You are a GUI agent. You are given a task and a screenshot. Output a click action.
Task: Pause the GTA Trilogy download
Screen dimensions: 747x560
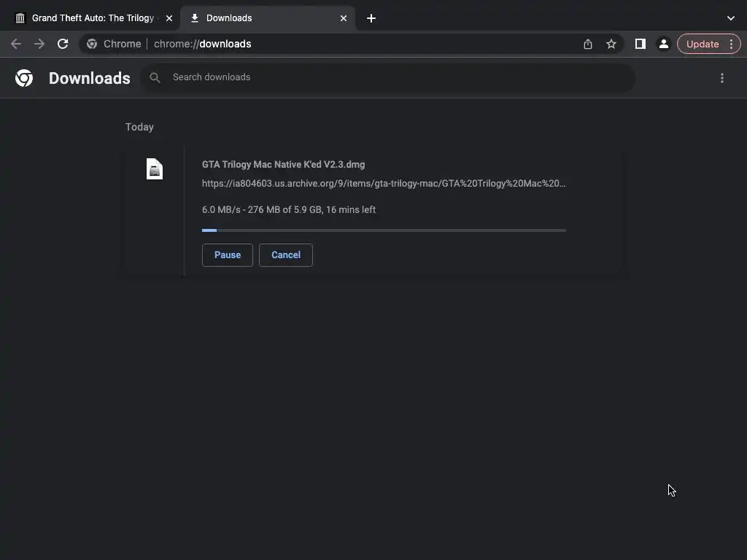[x=228, y=254]
